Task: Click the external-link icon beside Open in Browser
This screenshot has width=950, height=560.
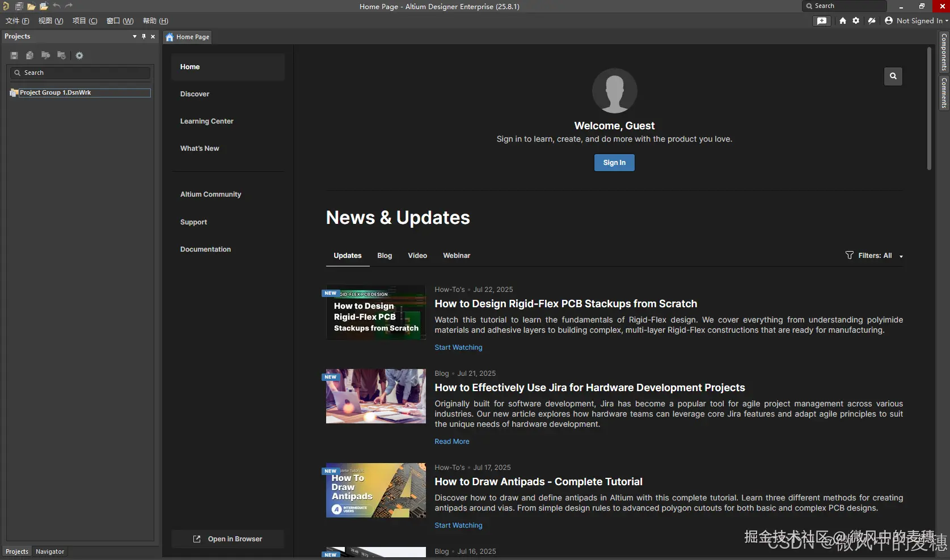Action: point(197,539)
